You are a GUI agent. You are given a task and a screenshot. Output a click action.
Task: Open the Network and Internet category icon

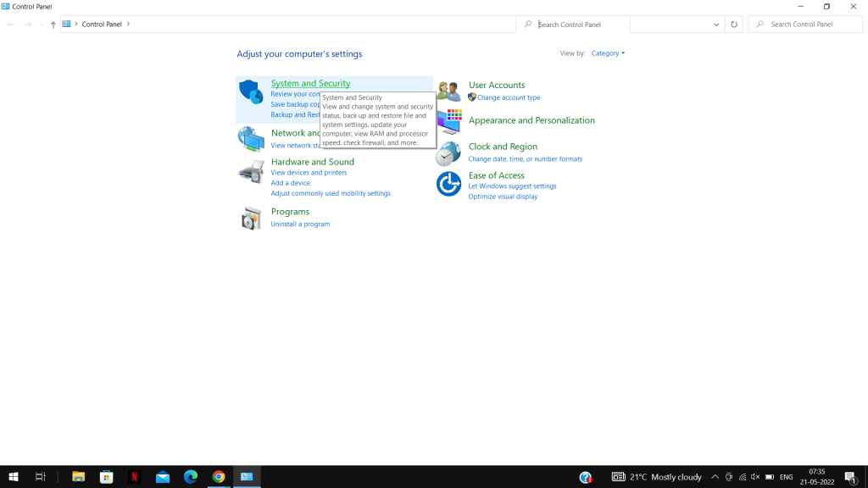click(x=251, y=138)
